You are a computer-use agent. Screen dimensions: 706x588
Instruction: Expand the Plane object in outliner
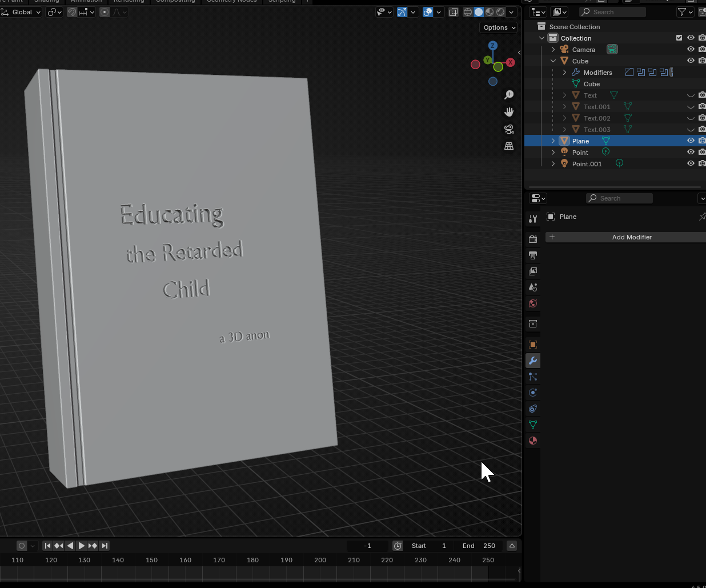[x=553, y=141]
